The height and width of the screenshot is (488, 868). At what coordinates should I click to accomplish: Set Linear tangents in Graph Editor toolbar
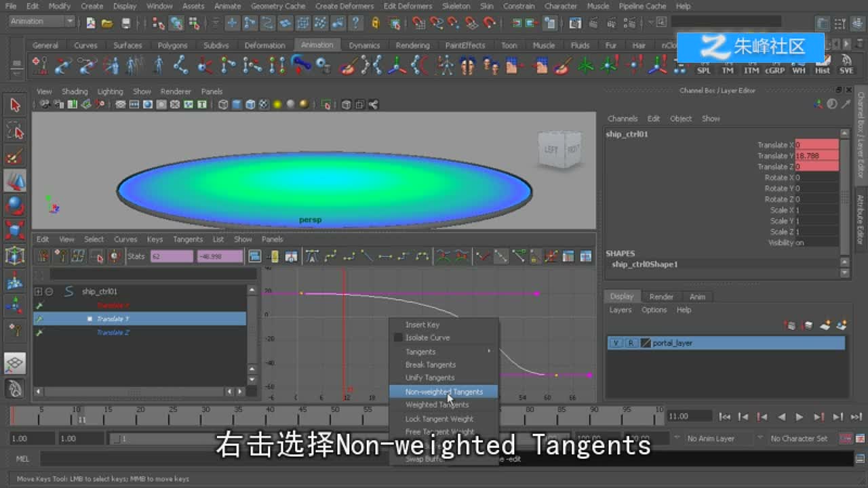tap(367, 256)
